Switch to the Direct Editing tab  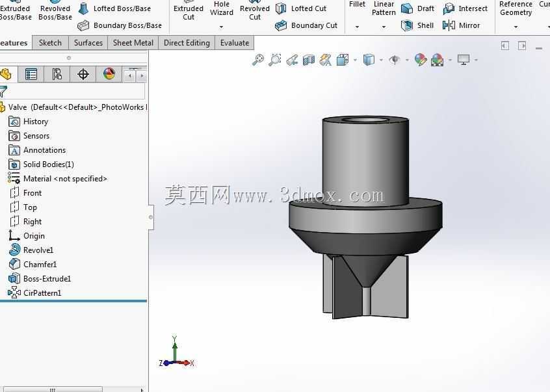(187, 43)
